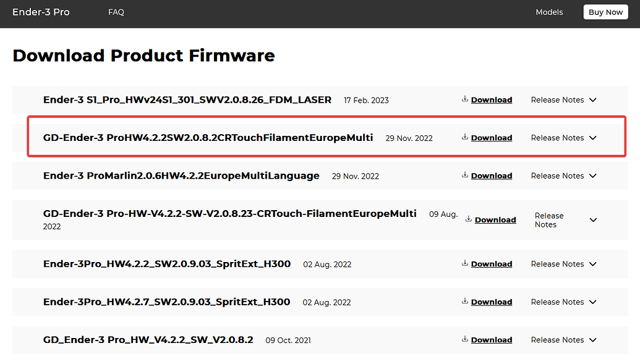Click firmware name GD-Ender-3 Pro-HW-V4.2.2-SW-V2.0.8.23-CRTouch-FilamentEuropeMulti

pos(230,214)
